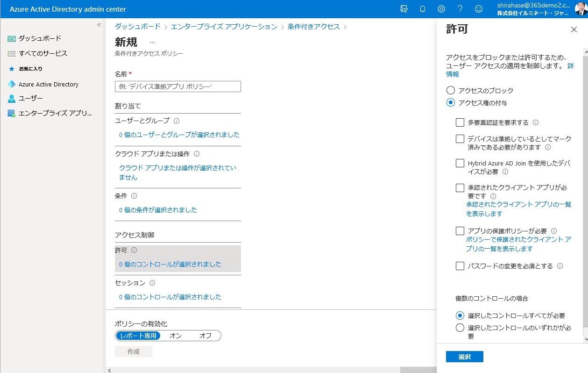Close the 許可 panel
Screen dimensions: 588x373
click(x=574, y=30)
